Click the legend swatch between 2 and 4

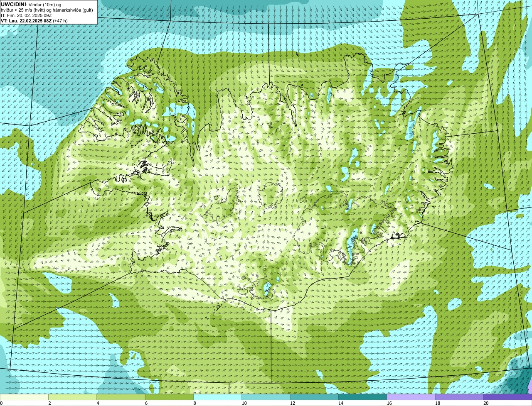click(x=72, y=397)
